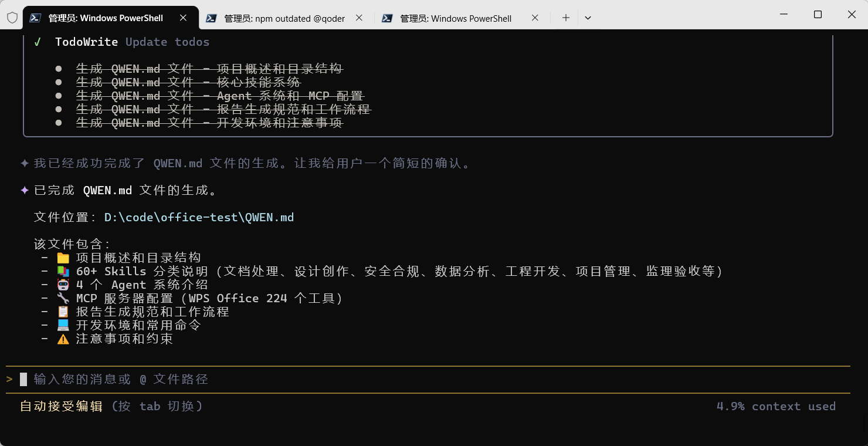This screenshot has width=868, height=446.
Task: Switch to the npm outdated @qoder tab
Action: 286,18
